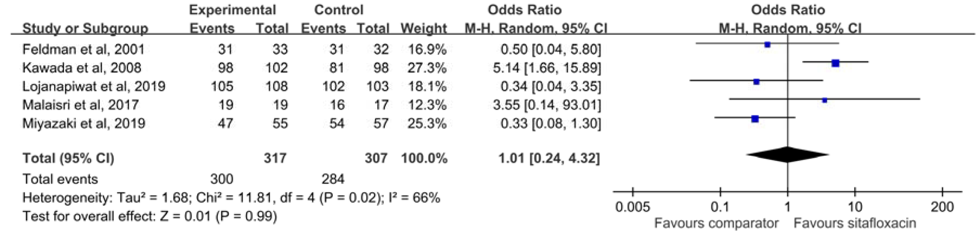980x237 pixels.
Task: Select the small blue marker for Malaisri study
Action: [825, 101]
